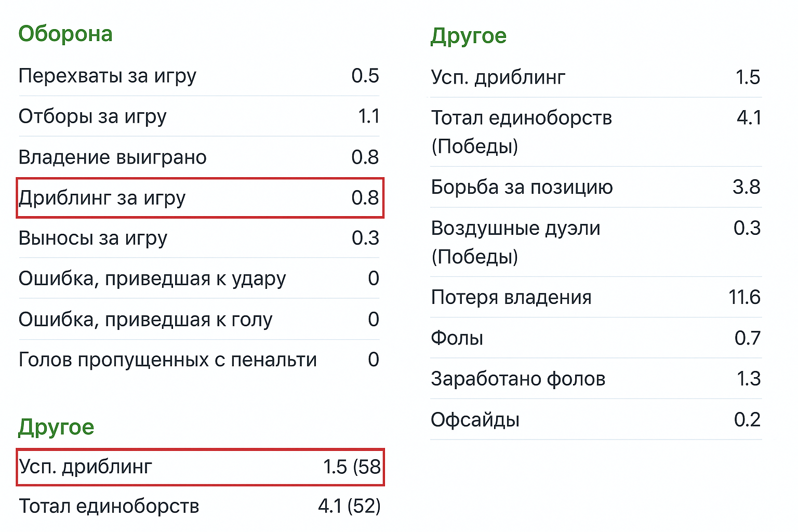
Task: Select the Владение выиграно row
Action: click(199, 157)
